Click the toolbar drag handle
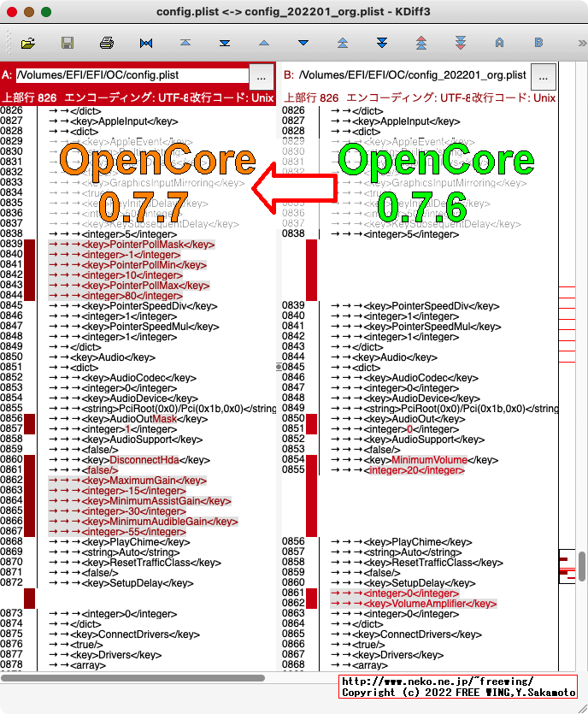The width and height of the screenshot is (588, 714). [8, 43]
